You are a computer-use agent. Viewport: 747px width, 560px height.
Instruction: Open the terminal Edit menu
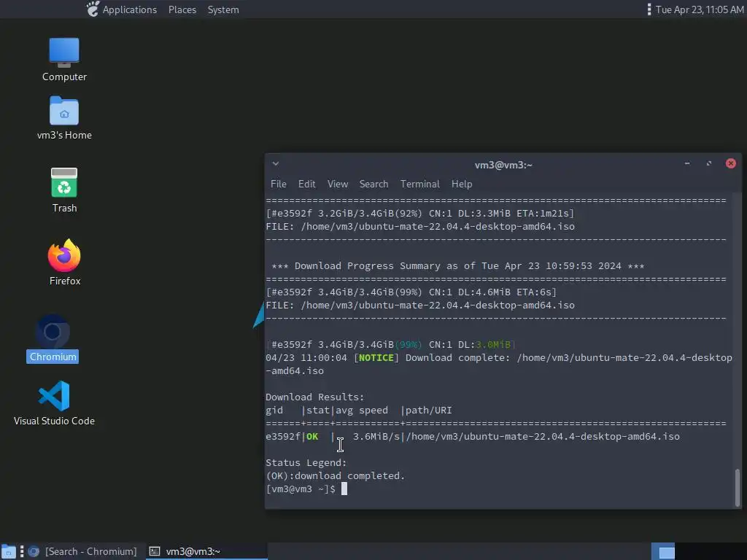pyautogui.click(x=307, y=184)
